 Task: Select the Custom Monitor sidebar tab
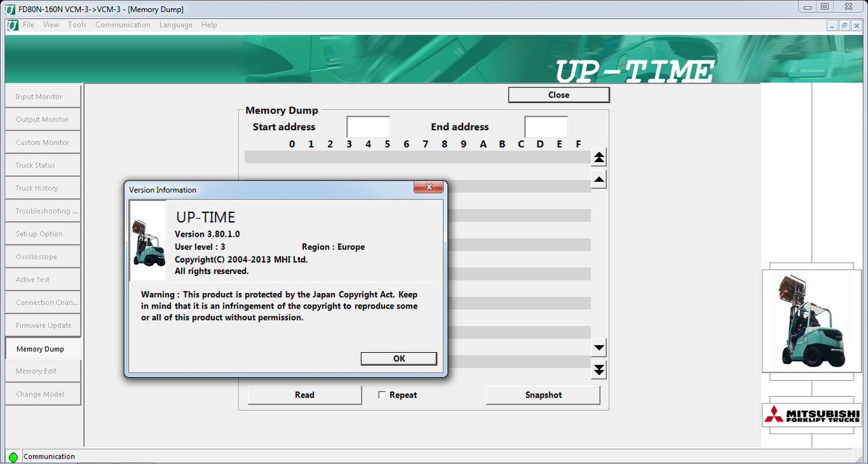43,142
